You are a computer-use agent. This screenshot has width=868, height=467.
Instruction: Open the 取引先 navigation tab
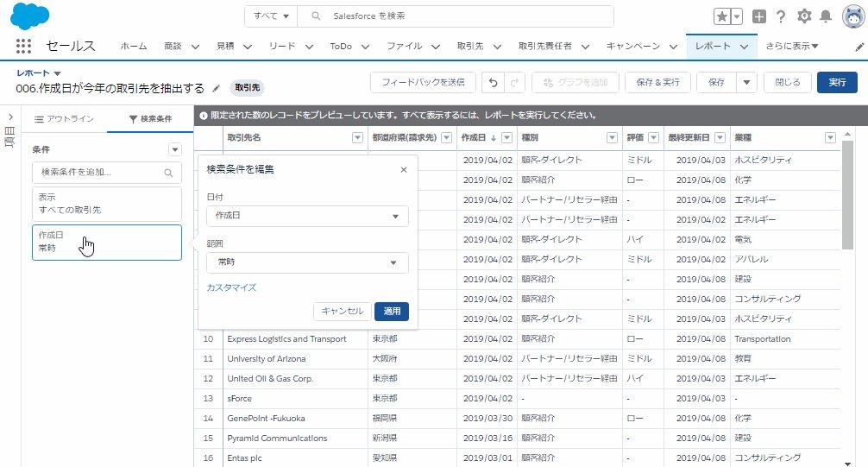pos(470,46)
